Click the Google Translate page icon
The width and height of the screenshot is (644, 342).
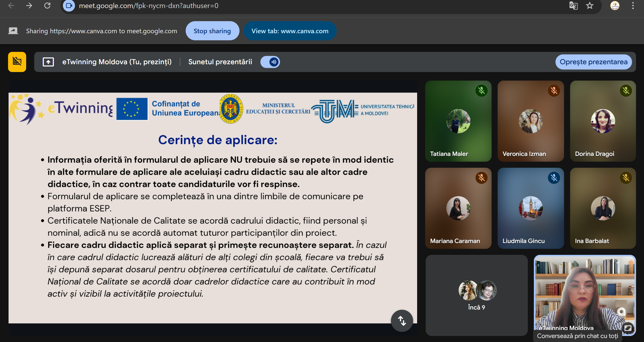tap(573, 6)
